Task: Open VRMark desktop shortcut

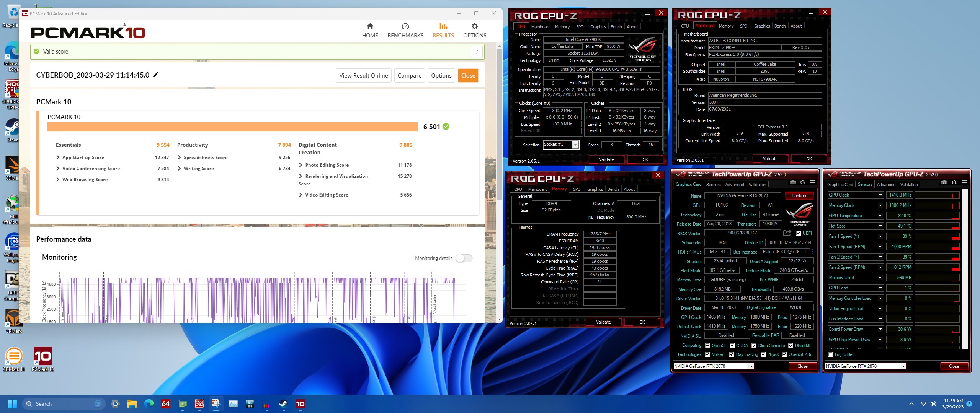Action: click(14, 322)
